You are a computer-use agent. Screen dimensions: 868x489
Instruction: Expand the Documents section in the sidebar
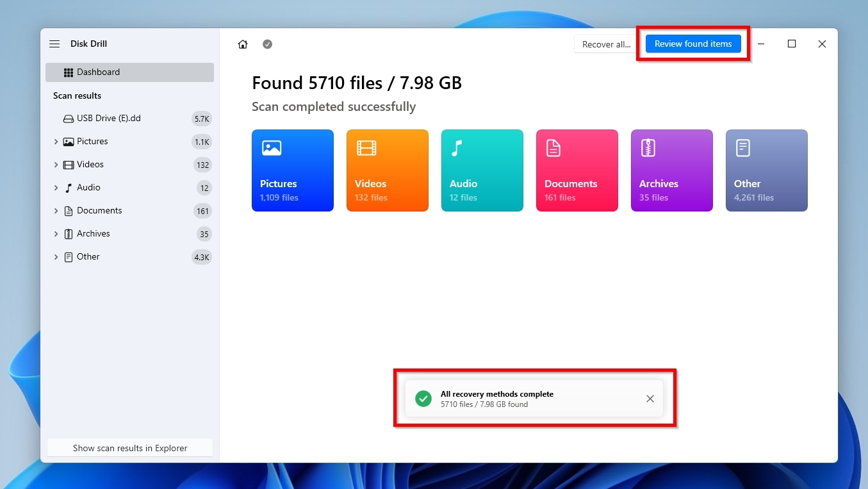pyautogui.click(x=56, y=210)
